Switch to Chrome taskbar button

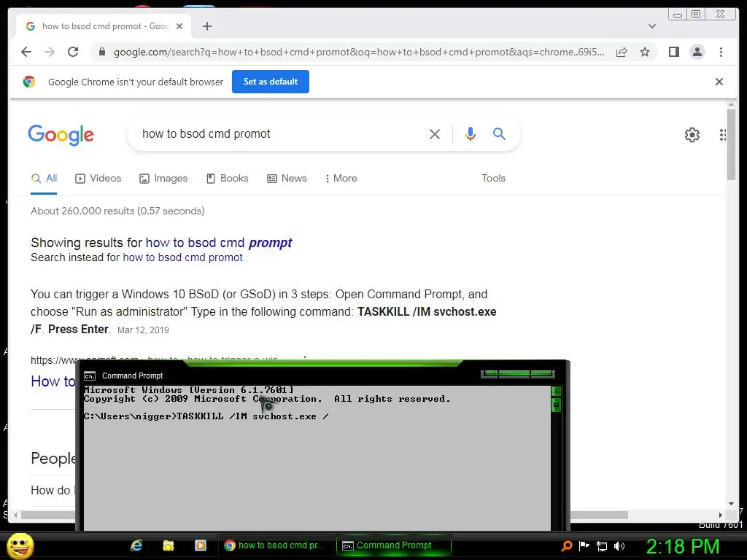[x=274, y=545]
